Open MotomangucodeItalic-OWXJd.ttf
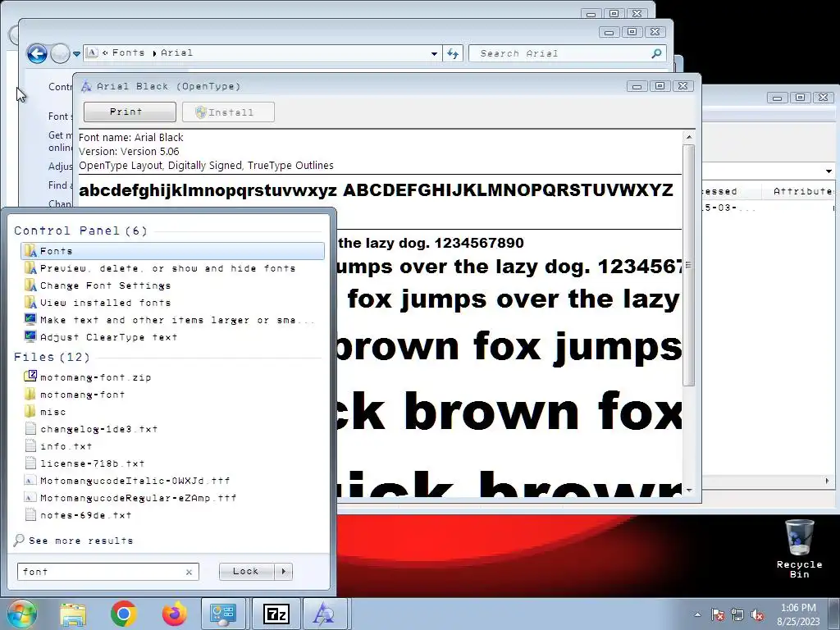840x630 pixels. [x=172, y=481]
